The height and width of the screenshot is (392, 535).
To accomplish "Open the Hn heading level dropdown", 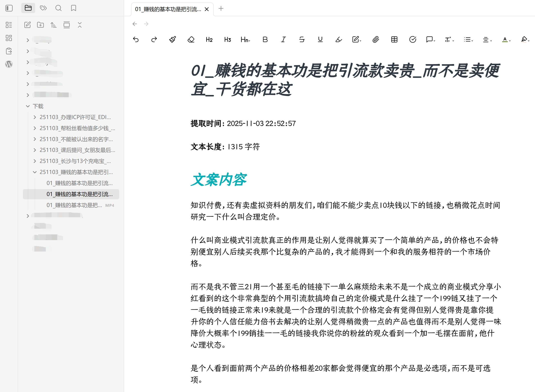I will 245,39.
